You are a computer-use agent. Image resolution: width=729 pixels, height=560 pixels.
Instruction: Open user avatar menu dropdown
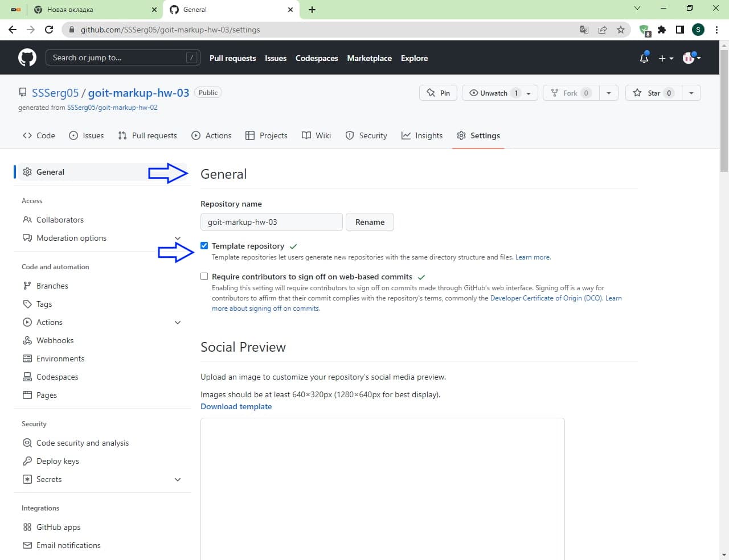click(691, 57)
